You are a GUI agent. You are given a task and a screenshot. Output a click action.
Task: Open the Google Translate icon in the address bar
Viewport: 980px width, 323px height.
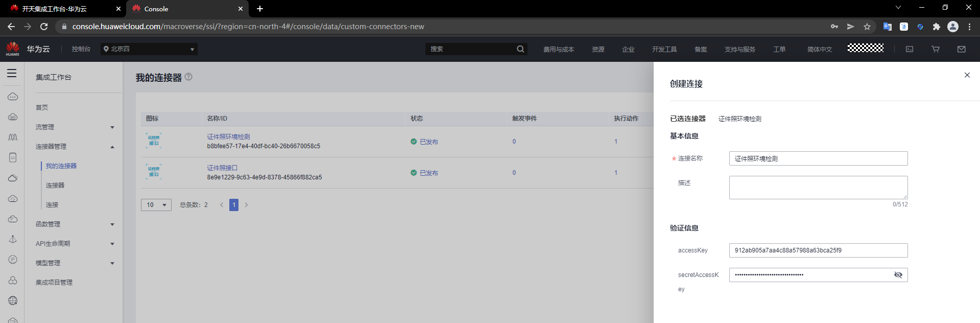(x=888, y=27)
